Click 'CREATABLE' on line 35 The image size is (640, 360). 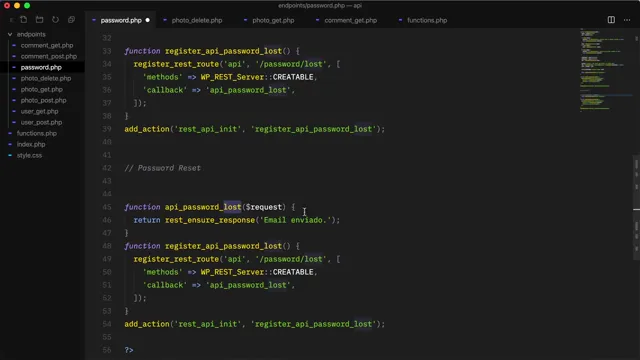pos(293,77)
